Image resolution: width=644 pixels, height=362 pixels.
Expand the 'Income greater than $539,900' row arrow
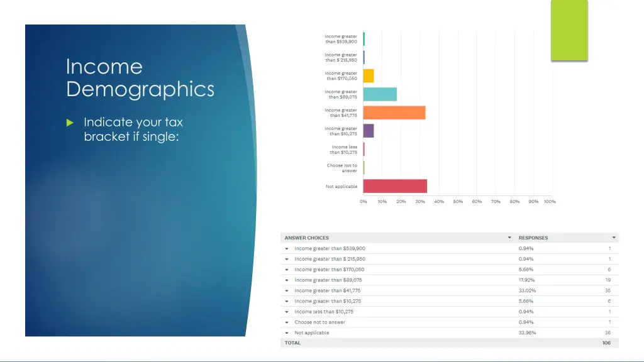(287, 249)
